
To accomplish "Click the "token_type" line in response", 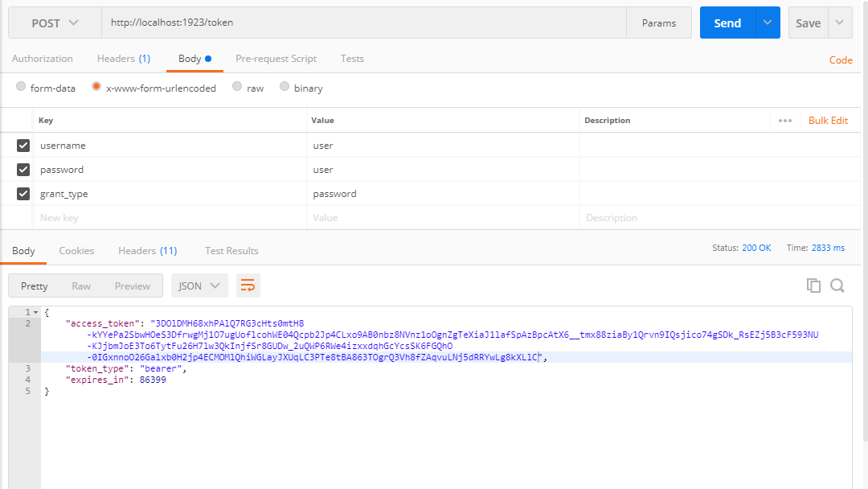I will coord(126,368).
